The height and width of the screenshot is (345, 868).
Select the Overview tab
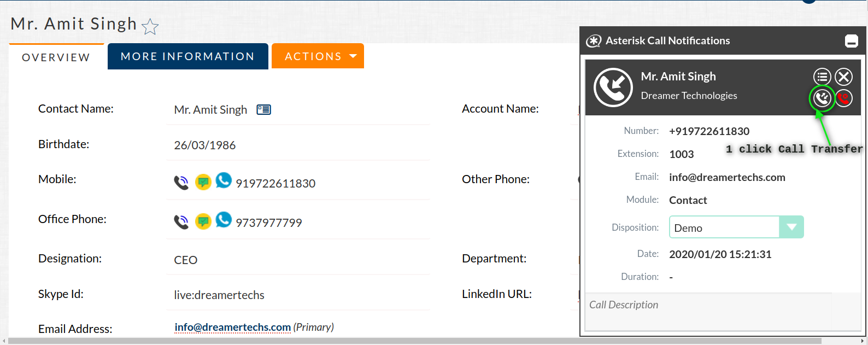click(x=56, y=57)
